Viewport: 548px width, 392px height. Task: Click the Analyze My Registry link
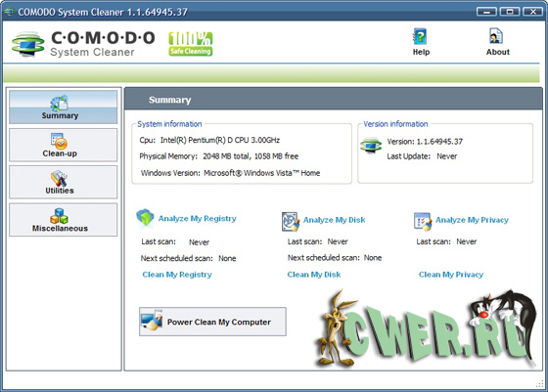coord(197,219)
